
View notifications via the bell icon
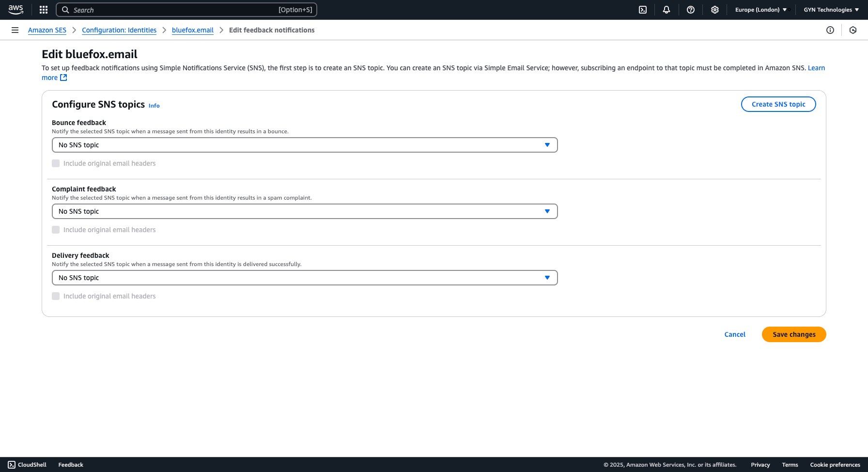tap(666, 10)
